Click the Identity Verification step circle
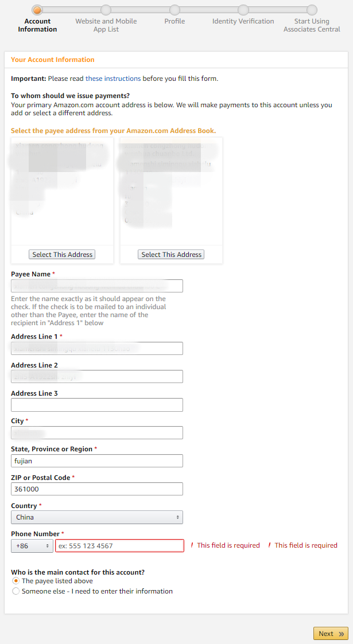This screenshot has height=644, width=353. pos(243,10)
